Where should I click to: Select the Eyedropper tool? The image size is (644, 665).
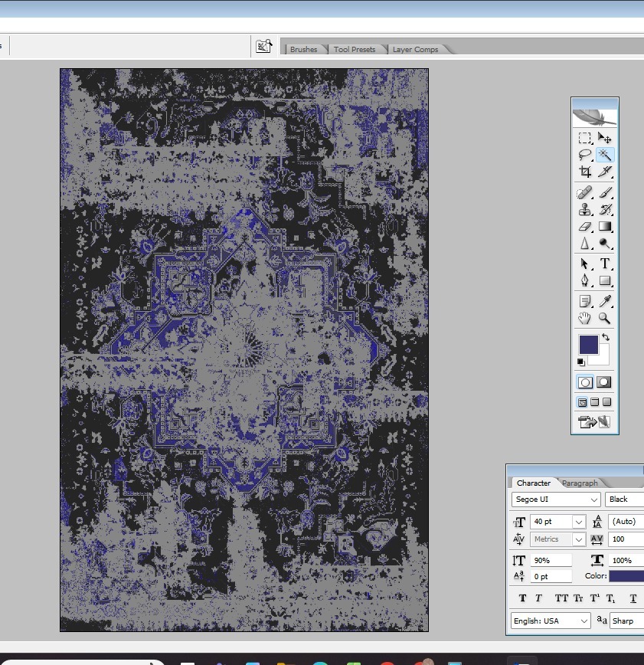(x=605, y=301)
